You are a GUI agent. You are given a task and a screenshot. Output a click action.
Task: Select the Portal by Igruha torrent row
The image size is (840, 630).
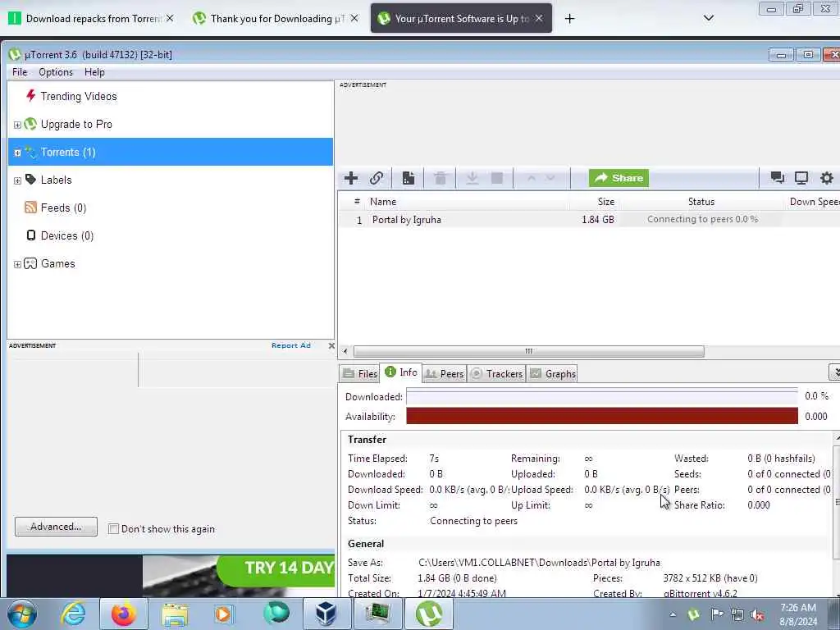pos(589,220)
